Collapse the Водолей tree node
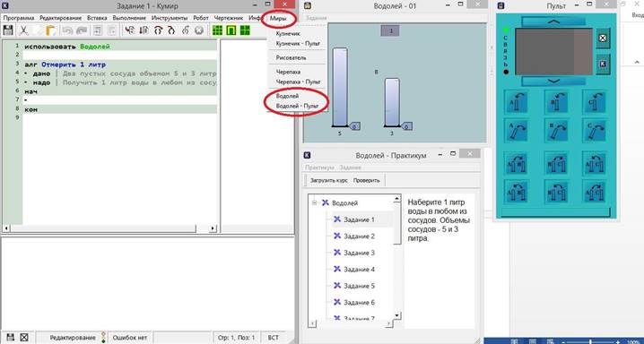The image size is (644, 344). [315, 202]
